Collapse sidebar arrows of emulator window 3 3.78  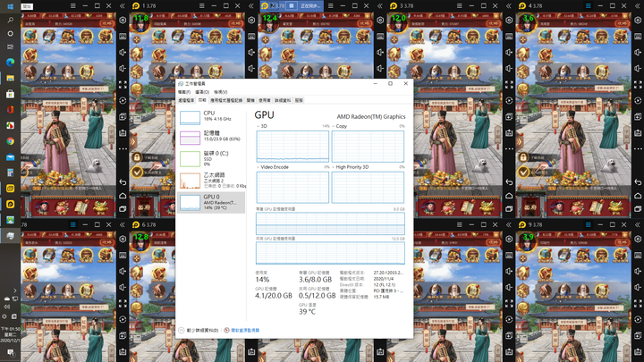pyautogui.click(x=508, y=6)
